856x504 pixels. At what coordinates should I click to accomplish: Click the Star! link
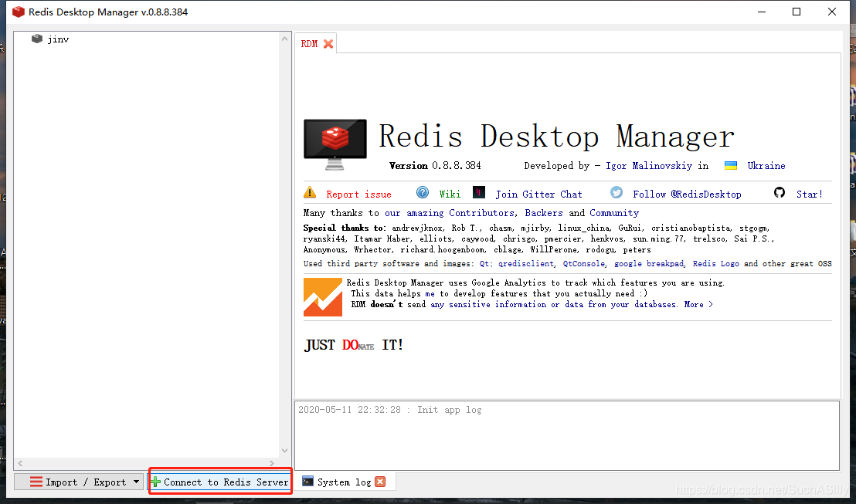coord(809,194)
